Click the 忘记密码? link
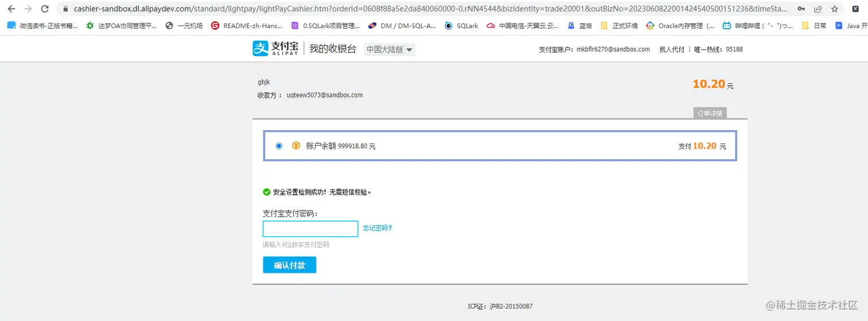 [377, 228]
